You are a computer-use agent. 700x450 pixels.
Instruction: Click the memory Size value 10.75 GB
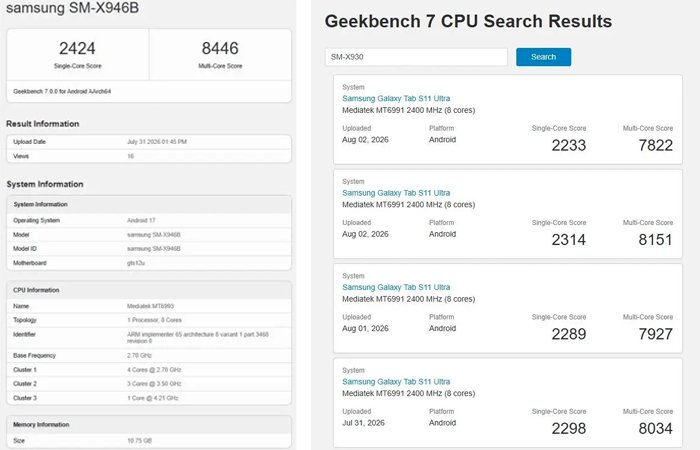[x=139, y=441]
